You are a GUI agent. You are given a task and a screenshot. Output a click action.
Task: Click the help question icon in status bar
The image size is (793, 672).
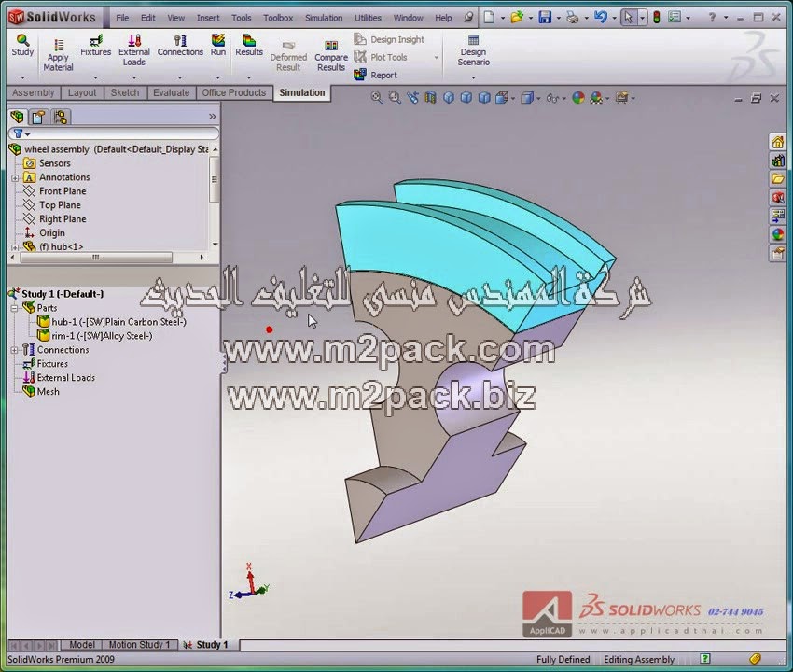705,658
